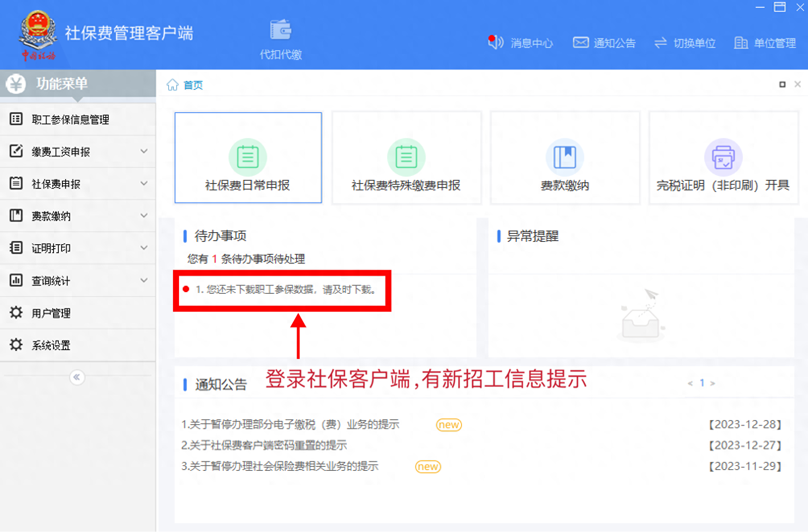Select 职工参保信息管理 menu item
Image resolution: width=808 pixels, height=532 pixels.
pos(70,120)
